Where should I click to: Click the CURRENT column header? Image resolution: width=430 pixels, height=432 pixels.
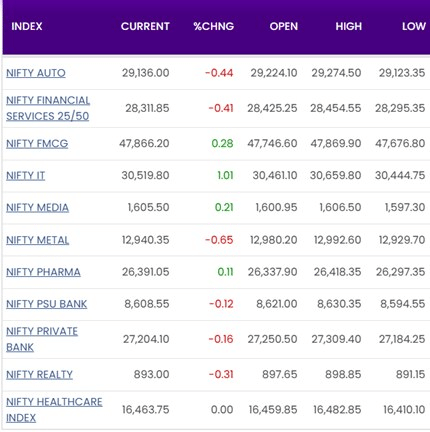(x=145, y=26)
